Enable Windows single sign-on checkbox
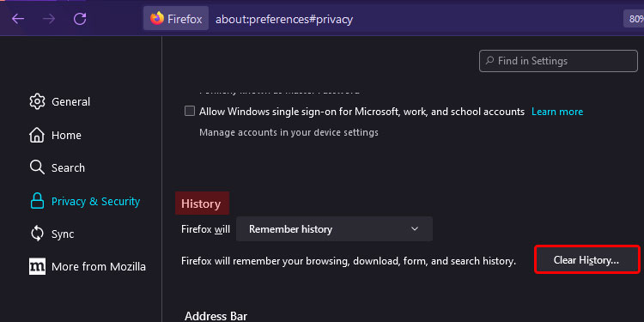 click(x=190, y=111)
